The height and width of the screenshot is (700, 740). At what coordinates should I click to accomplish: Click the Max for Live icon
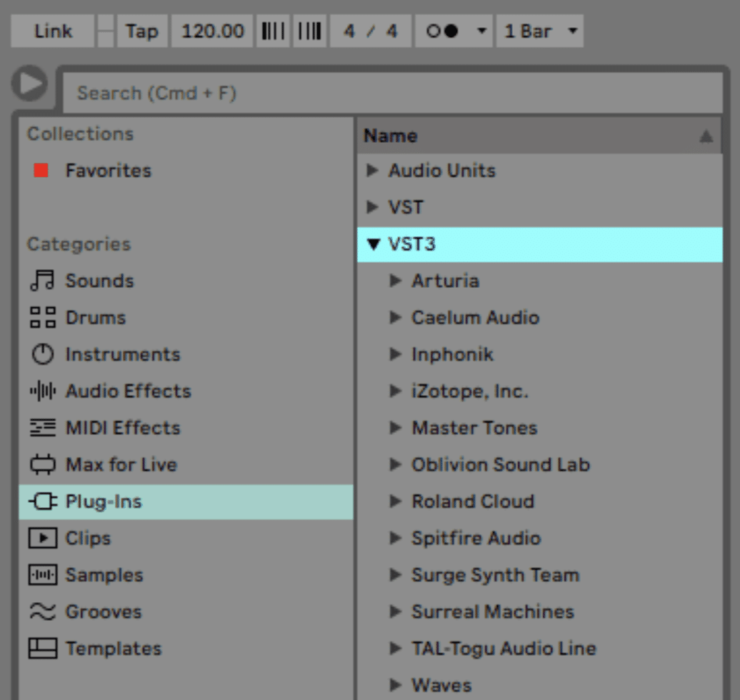[42, 464]
